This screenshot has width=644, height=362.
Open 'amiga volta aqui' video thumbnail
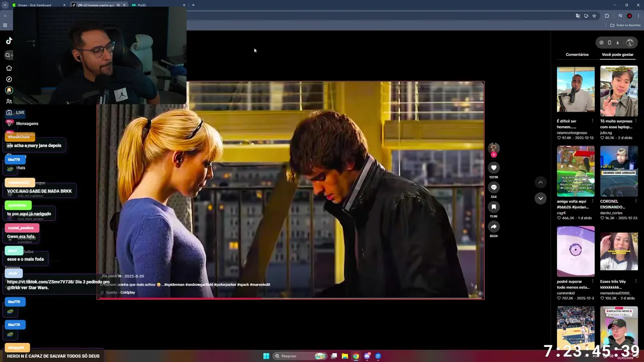point(576,171)
